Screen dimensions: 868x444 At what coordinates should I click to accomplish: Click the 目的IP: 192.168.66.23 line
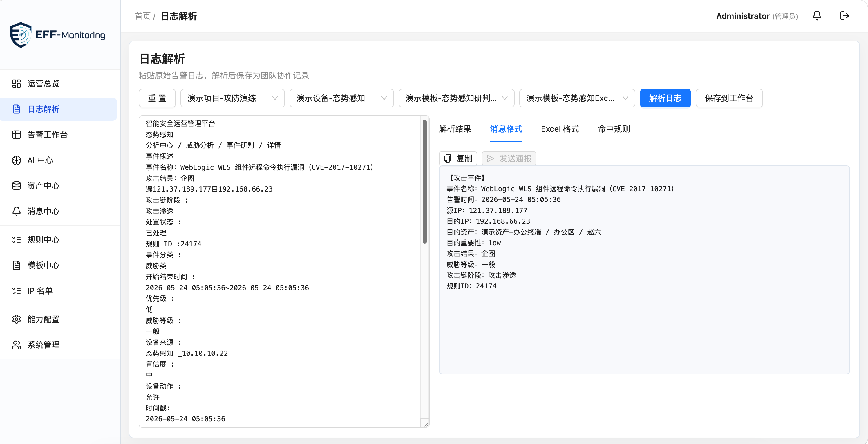click(488, 221)
